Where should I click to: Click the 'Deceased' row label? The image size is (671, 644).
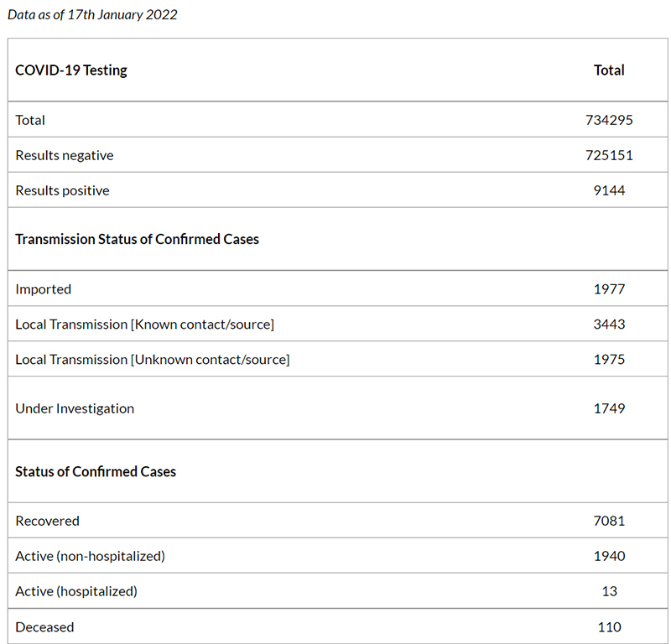44,627
